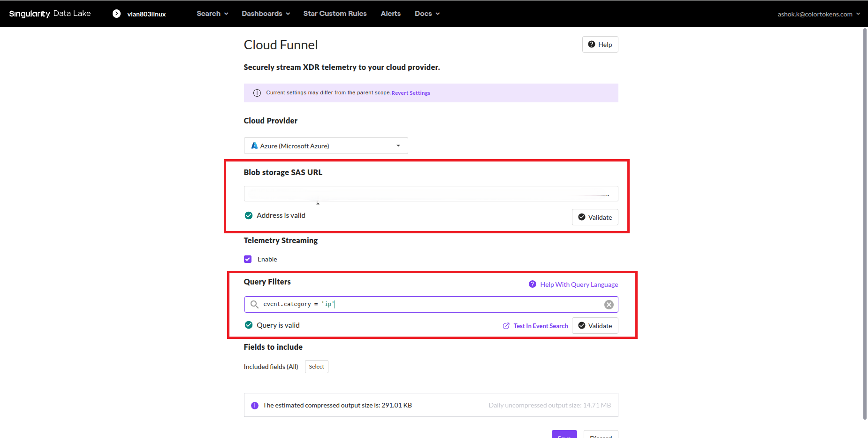Viewport: 868px width, 438px height.
Task: Uncheck the Telemetry Streaming Enable checkbox
Action: (248, 259)
